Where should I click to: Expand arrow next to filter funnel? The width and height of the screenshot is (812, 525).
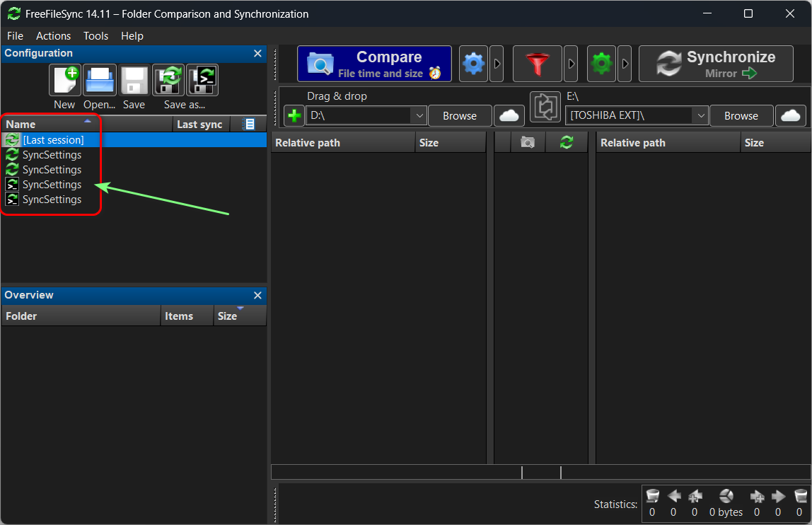coord(571,64)
